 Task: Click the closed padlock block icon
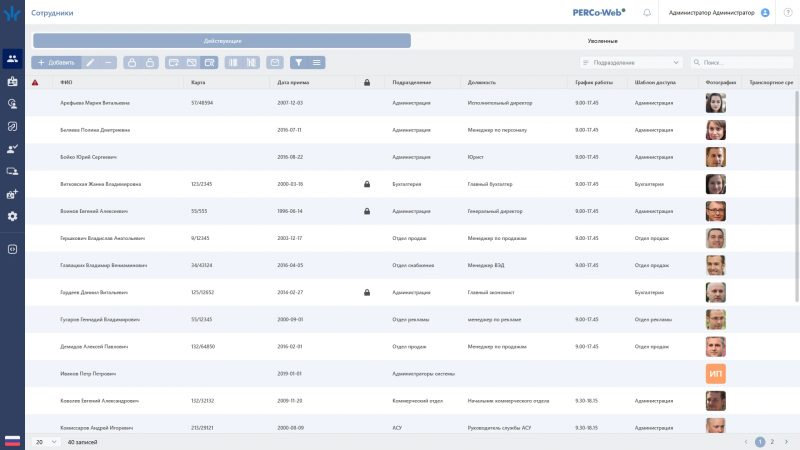click(131, 62)
